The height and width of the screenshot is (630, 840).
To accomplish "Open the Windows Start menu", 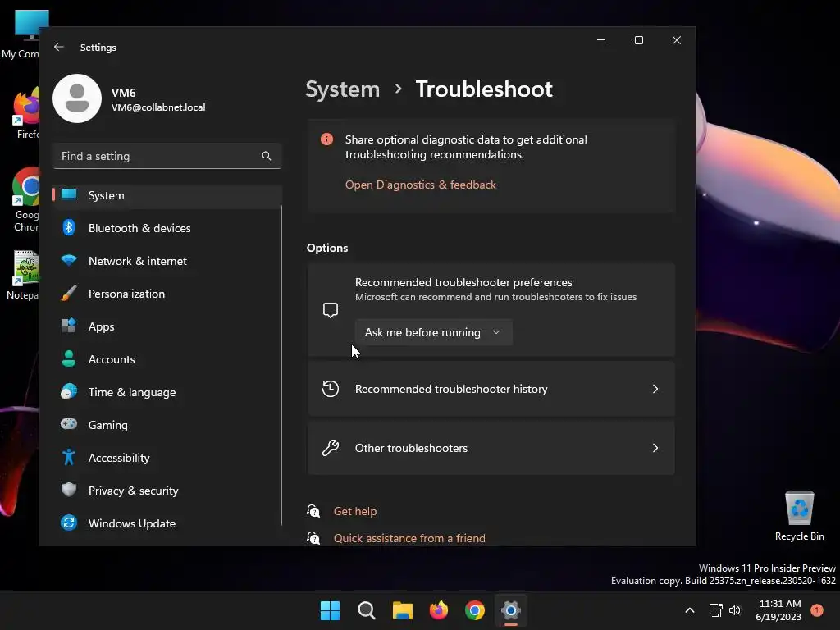I will pos(330,610).
